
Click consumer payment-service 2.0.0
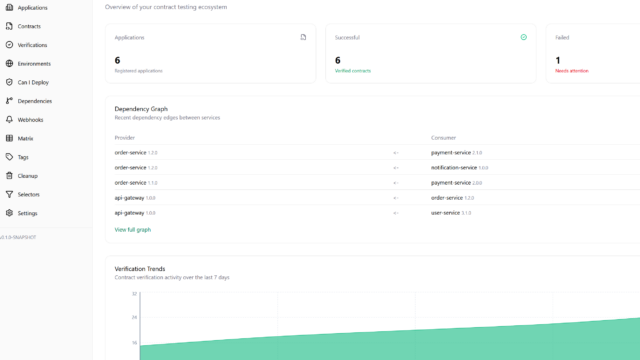point(456,183)
